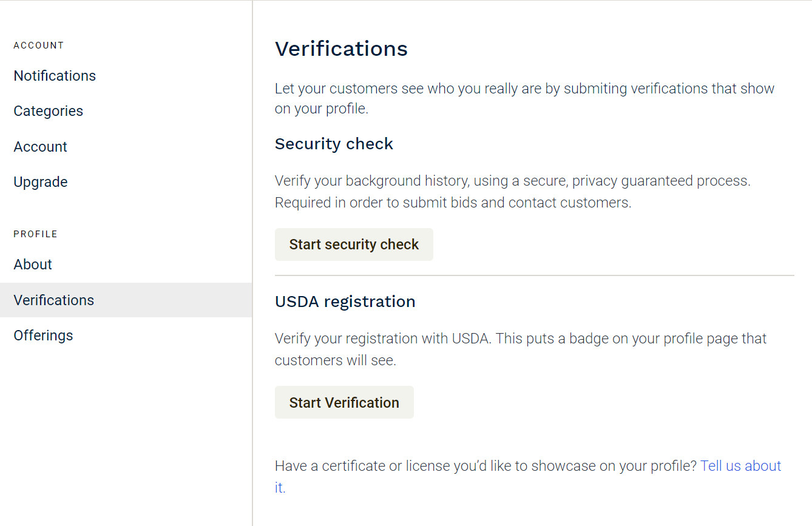812x526 pixels.
Task: Click the "Have a certificate or license" text
Action: tap(486, 466)
